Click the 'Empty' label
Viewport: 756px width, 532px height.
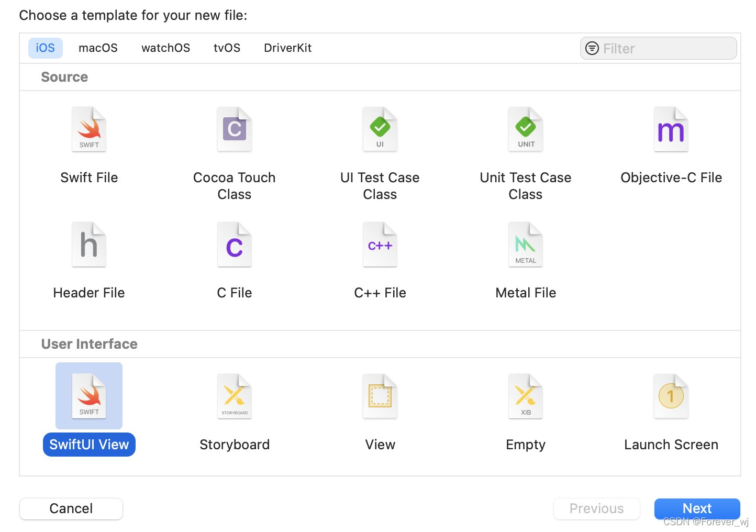(x=526, y=445)
